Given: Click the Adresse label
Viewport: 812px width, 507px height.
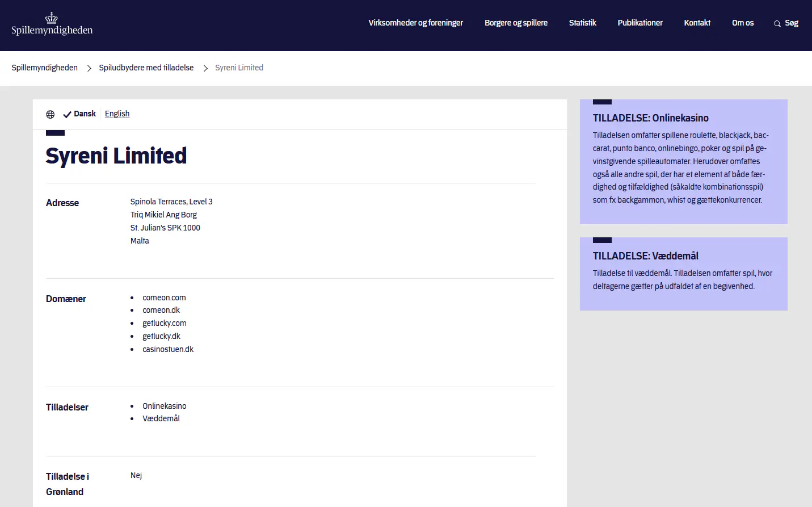Looking at the screenshot, I should tap(62, 203).
